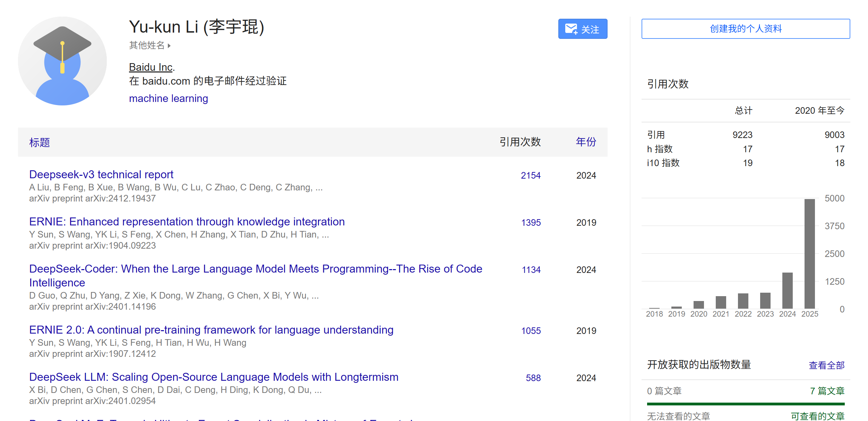
Task: Open the machine learning interest label
Action: (x=169, y=98)
